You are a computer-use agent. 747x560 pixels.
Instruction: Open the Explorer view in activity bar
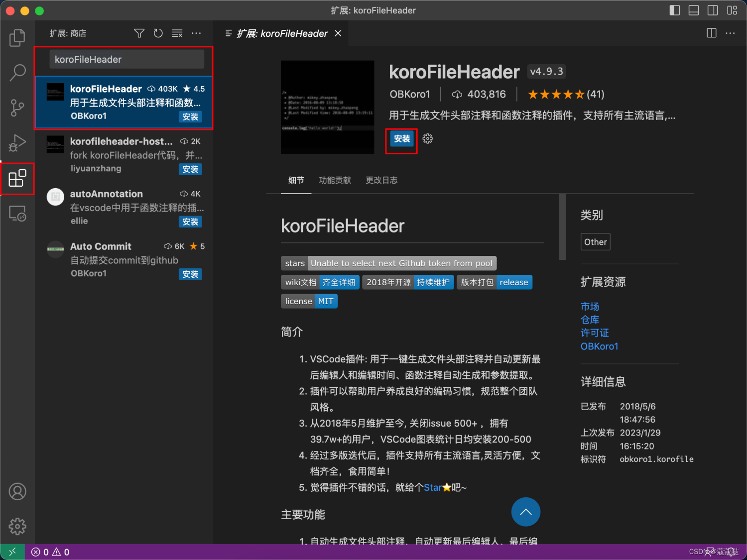click(17, 38)
